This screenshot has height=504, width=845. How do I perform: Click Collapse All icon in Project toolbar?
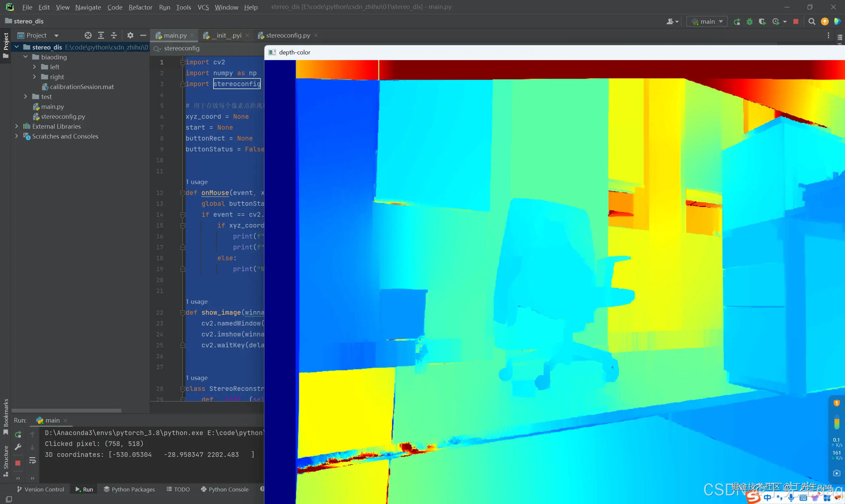tap(114, 35)
